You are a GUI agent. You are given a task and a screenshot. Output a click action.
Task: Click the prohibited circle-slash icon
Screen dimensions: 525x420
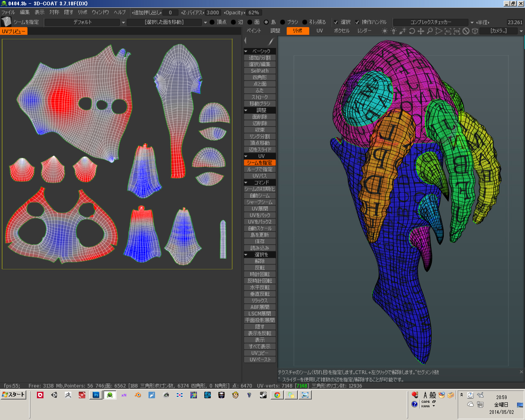tap(466, 31)
